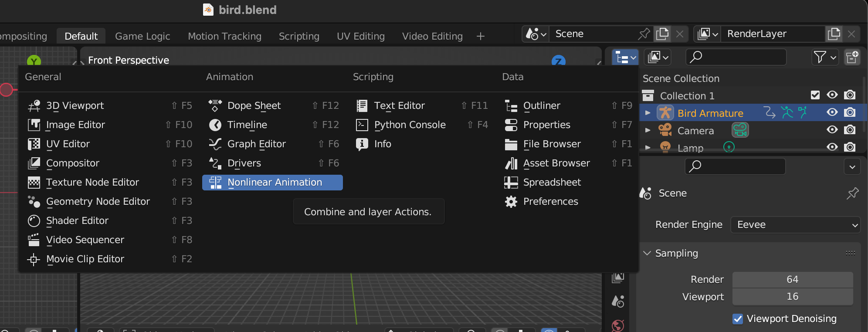This screenshot has height=332, width=868.
Task: Switch to Scripting workspace
Action: pyautogui.click(x=299, y=36)
